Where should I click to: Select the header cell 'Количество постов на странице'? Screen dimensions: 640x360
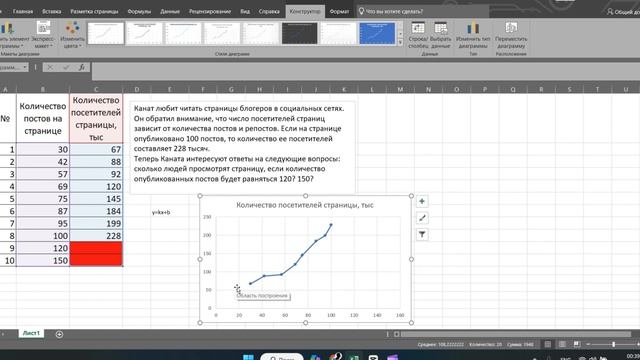[x=42, y=118]
